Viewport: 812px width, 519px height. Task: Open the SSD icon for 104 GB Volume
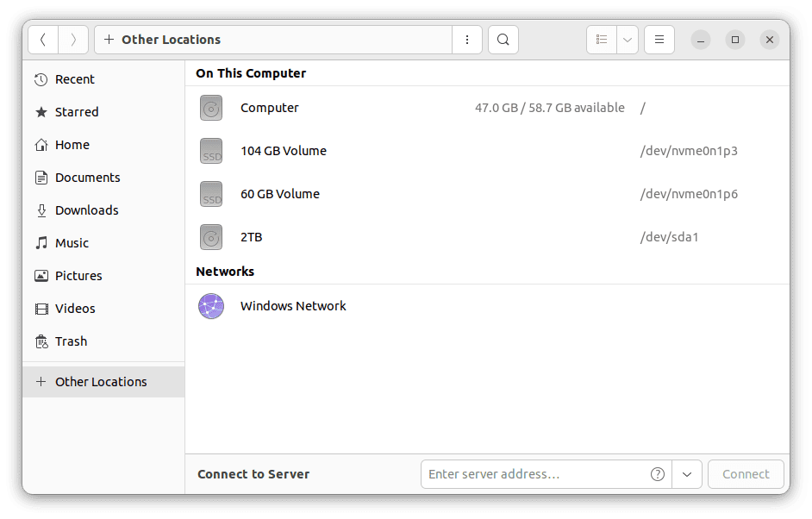click(x=211, y=151)
